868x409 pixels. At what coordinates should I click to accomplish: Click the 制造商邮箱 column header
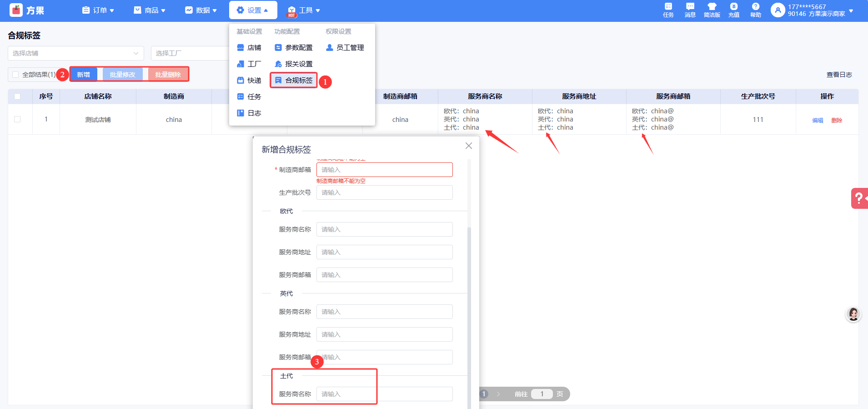pos(400,96)
